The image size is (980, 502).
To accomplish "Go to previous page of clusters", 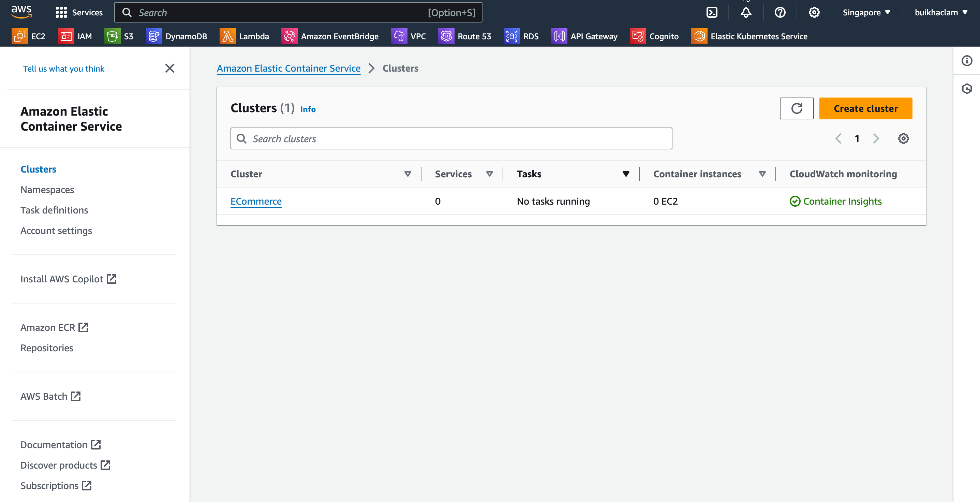I will coord(838,138).
